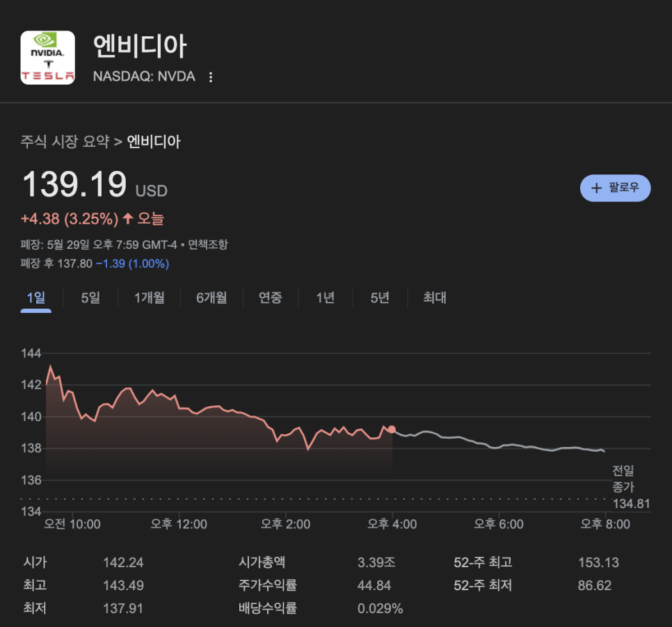Screen dimensions: 672x627
Task: View the 5년 chart range
Action: 380,298
